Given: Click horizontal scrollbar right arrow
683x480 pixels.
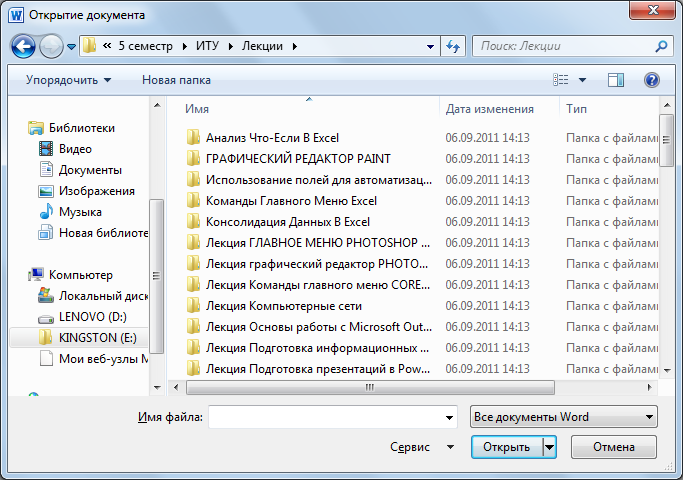Looking at the screenshot, I should (x=650, y=387).
